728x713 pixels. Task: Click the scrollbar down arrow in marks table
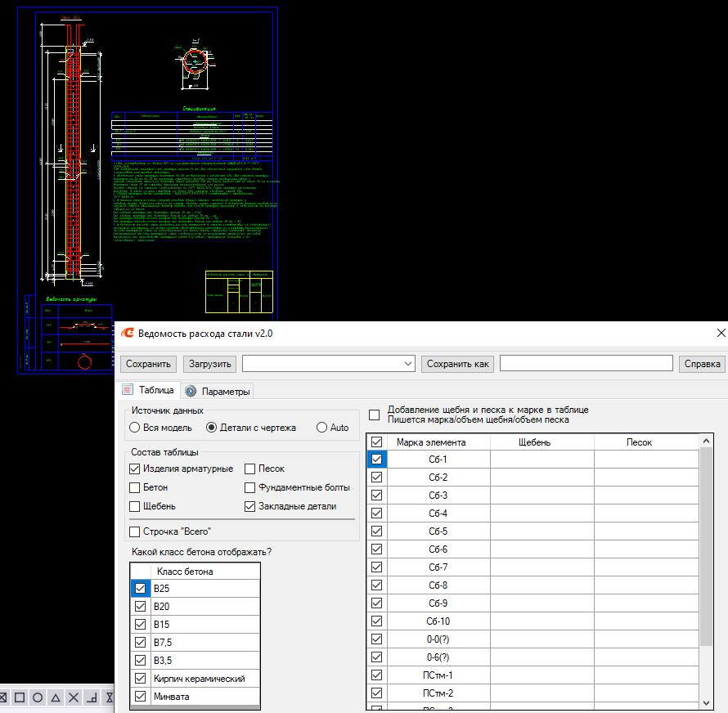(x=707, y=702)
